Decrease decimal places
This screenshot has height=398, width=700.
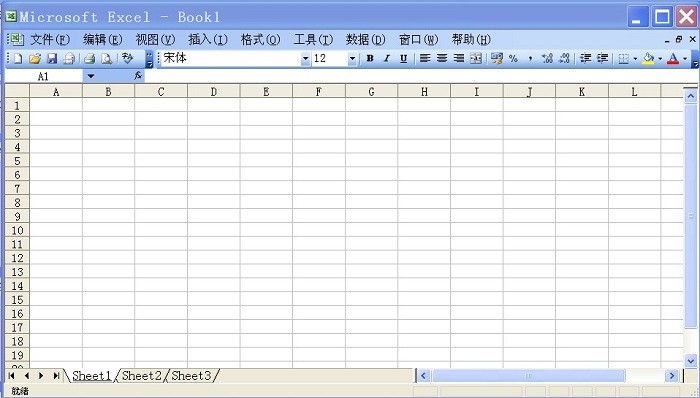(x=564, y=58)
